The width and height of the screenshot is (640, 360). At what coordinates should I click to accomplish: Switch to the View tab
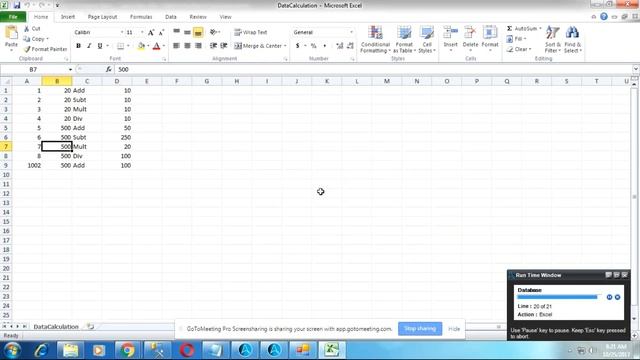(x=225, y=17)
